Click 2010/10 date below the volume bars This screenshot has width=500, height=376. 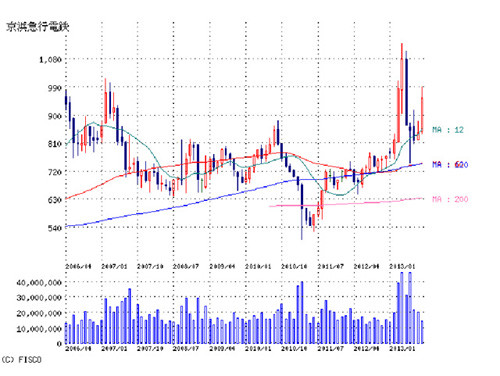[x=294, y=348]
